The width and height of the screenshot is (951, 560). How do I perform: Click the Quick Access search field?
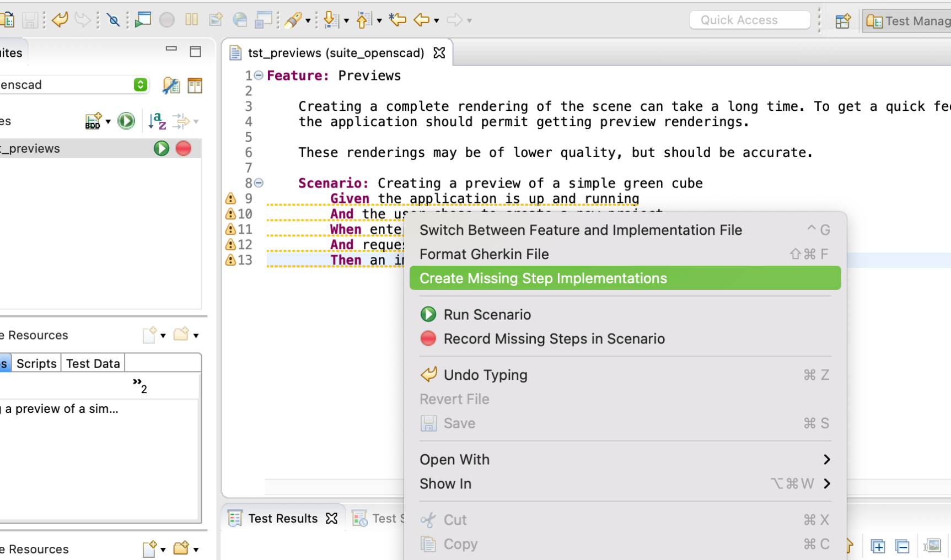[x=749, y=20]
